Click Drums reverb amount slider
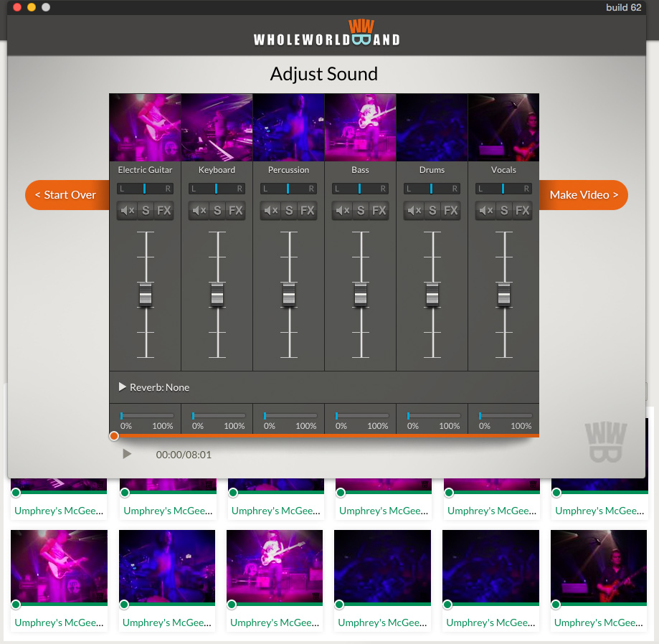This screenshot has width=659, height=644. click(x=434, y=416)
